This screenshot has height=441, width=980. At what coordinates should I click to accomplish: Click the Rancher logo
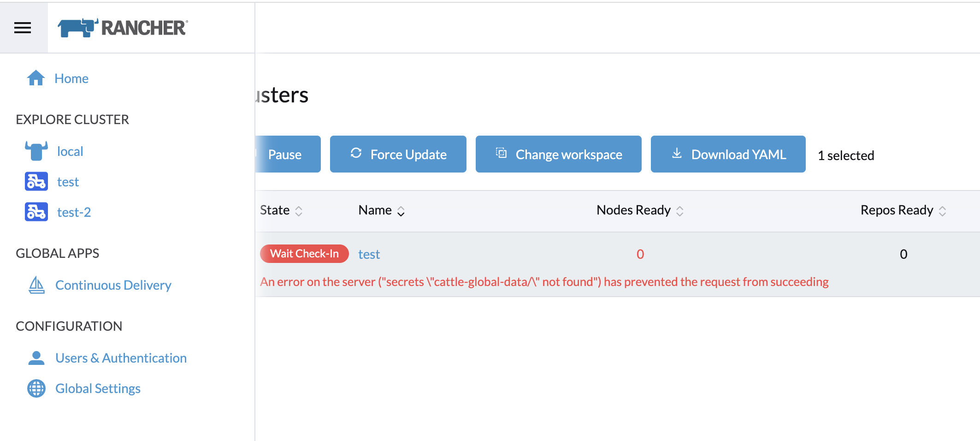point(123,28)
